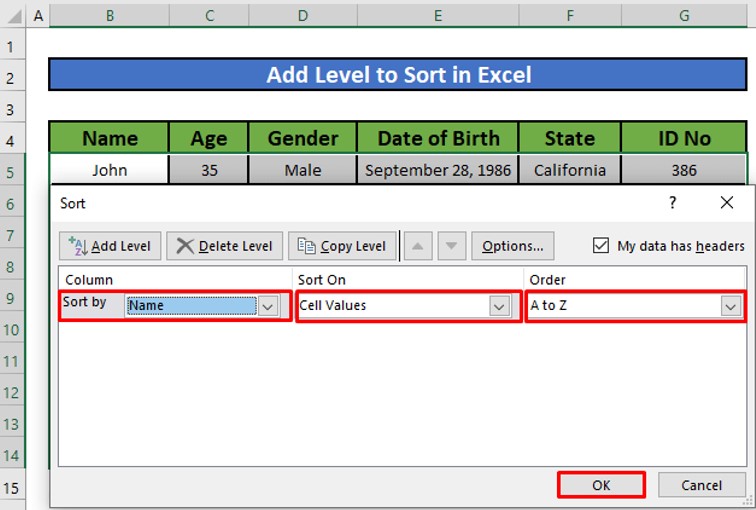Select the Name header cell

tap(109, 138)
